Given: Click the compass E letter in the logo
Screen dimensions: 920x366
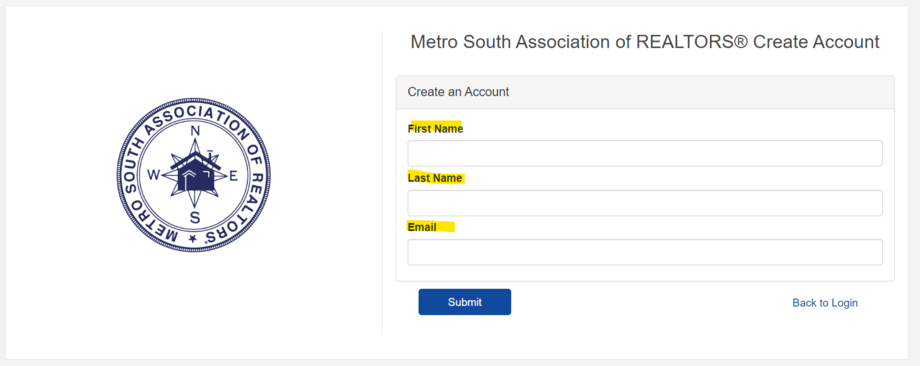Looking at the screenshot, I should coord(233,175).
